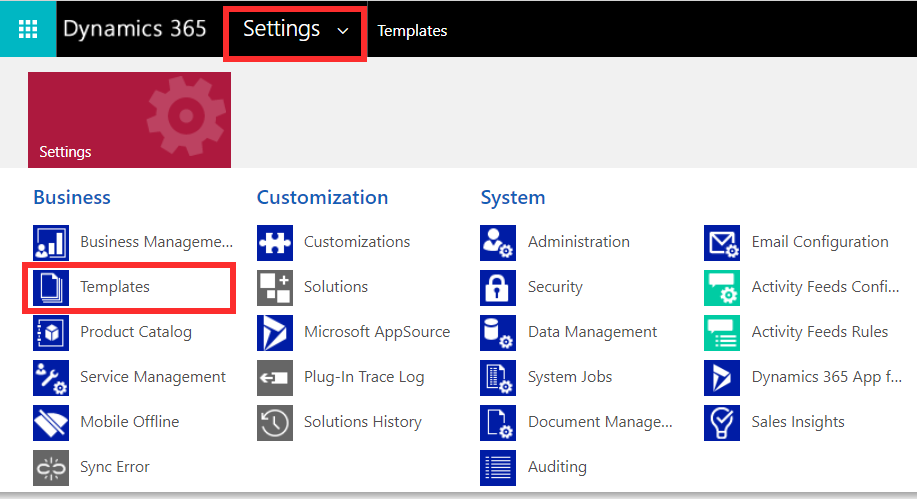The height and width of the screenshot is (501, 917).
Task: Open Dynamics 365 App f... link text
Action: coord(826,376)
